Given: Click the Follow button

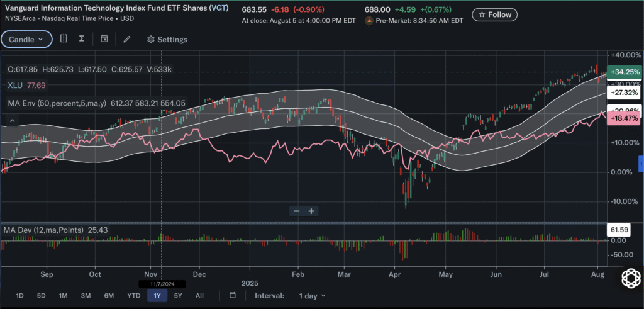Looking at the screenshot, I should [494, 15].
